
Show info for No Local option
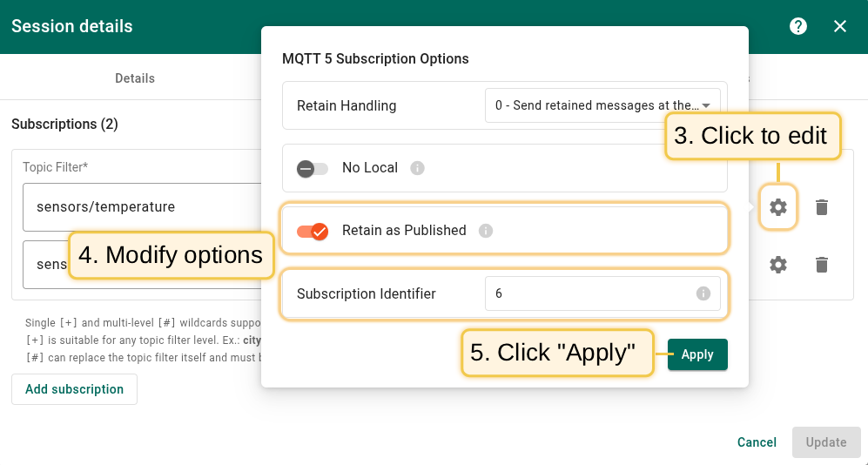417,168
